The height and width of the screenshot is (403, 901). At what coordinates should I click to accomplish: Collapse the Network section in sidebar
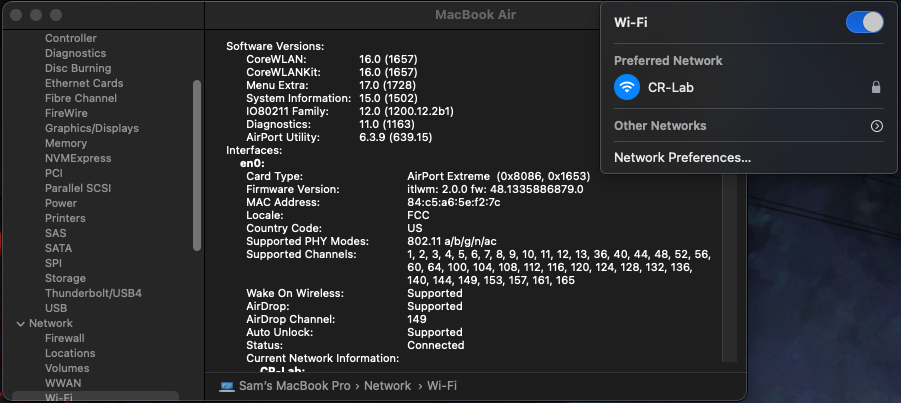(x=21, y=324)
